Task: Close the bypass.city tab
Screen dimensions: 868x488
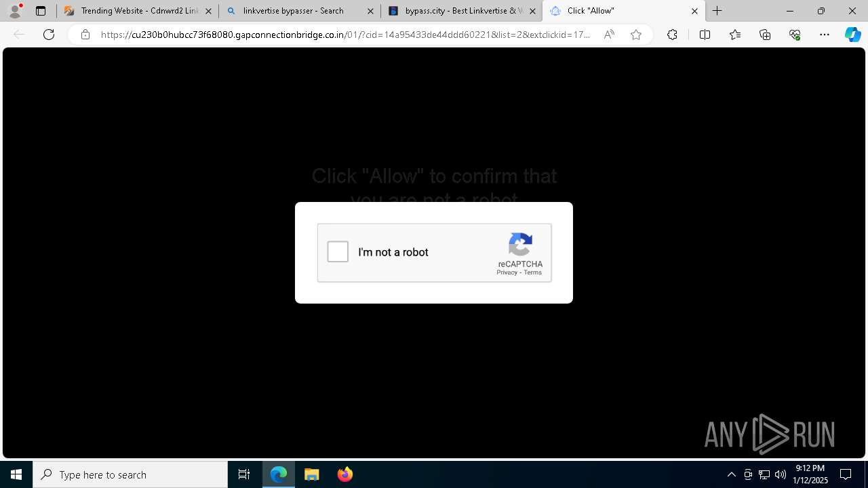Action: [x=532, y=11]
